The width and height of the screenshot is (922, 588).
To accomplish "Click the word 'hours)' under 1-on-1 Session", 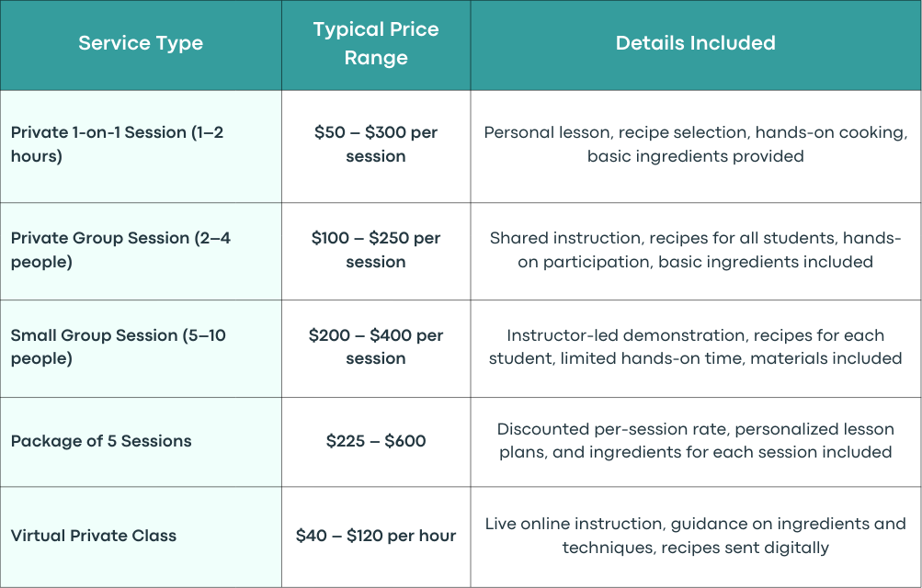I will (37, 157).
